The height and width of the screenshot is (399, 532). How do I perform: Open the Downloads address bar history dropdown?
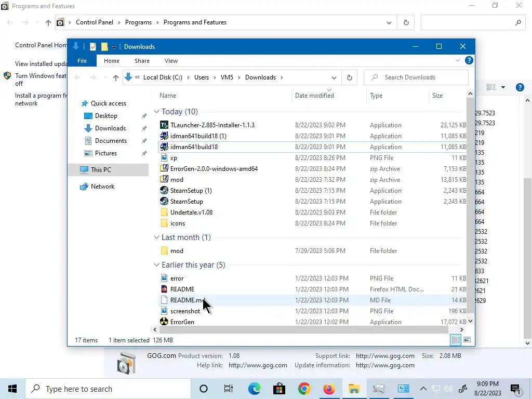334,78
